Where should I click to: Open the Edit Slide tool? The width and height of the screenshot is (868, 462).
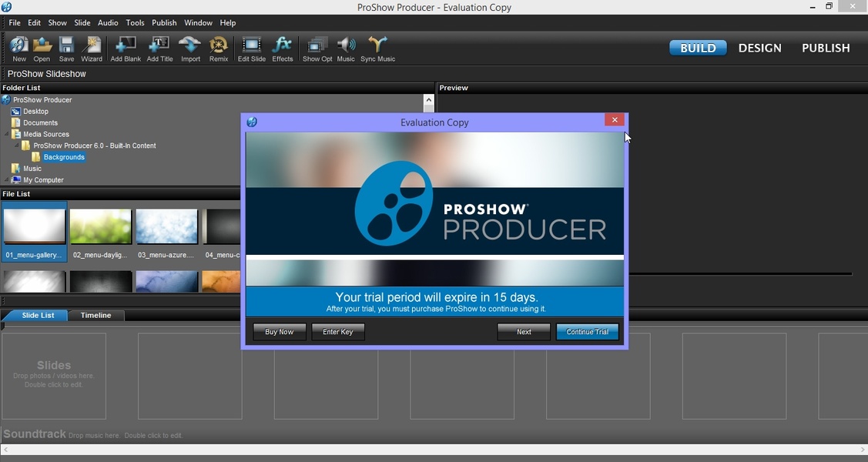pyautogui.click(x=252, y=49)
